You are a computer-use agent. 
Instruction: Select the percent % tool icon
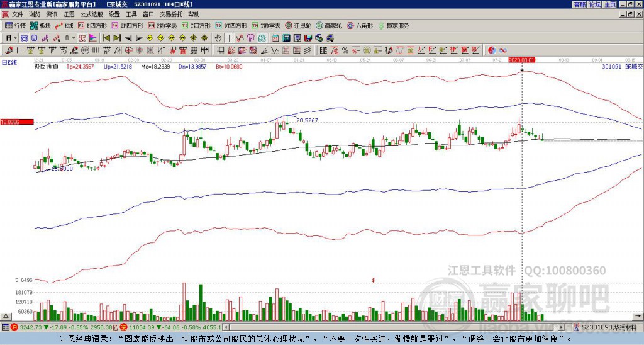click(x=345, y=50)
